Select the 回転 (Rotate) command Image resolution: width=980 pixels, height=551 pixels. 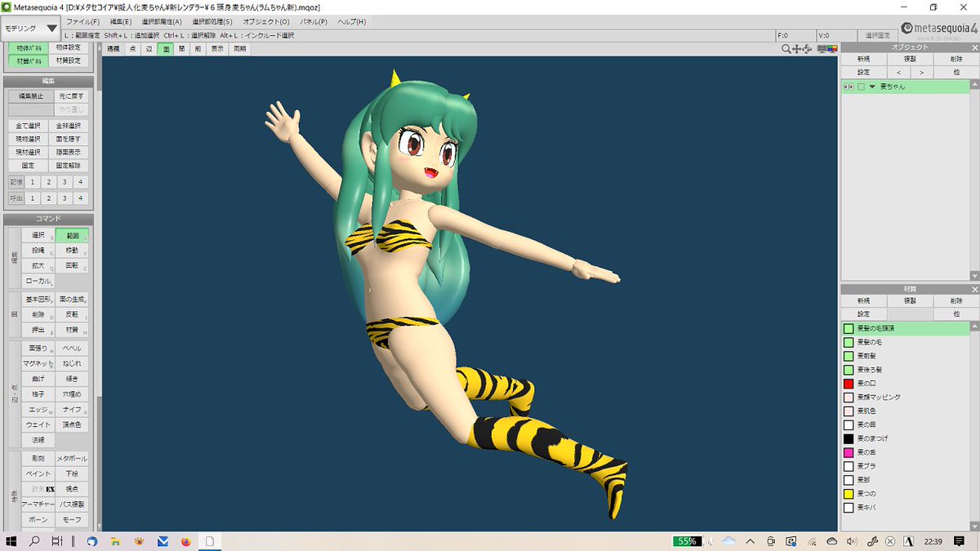[72, 266]
